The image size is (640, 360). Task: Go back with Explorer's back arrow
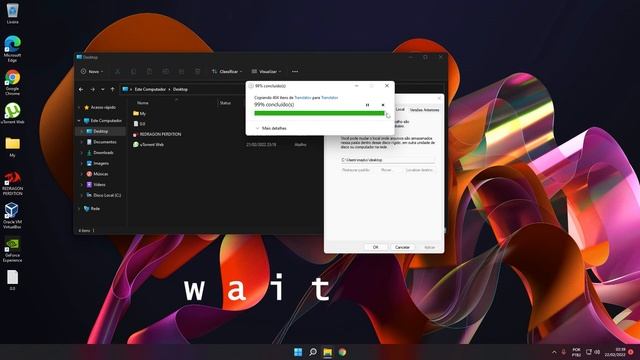81,89
